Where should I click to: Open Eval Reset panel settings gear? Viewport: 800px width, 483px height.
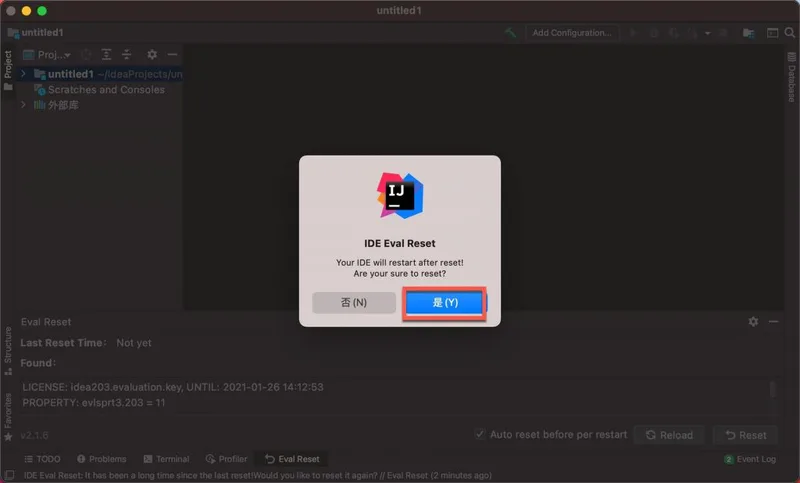click(753, 322)
